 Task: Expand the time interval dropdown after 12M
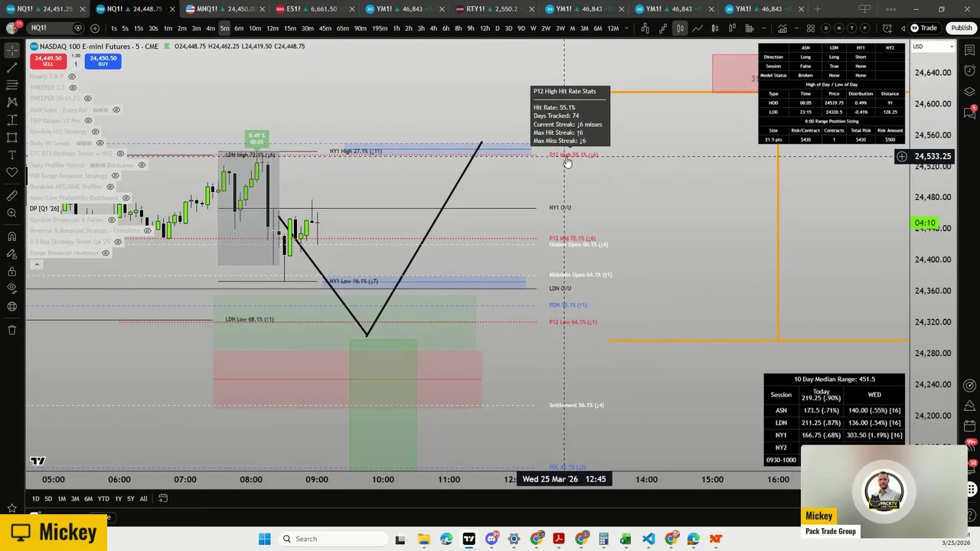tap(627, 28)
